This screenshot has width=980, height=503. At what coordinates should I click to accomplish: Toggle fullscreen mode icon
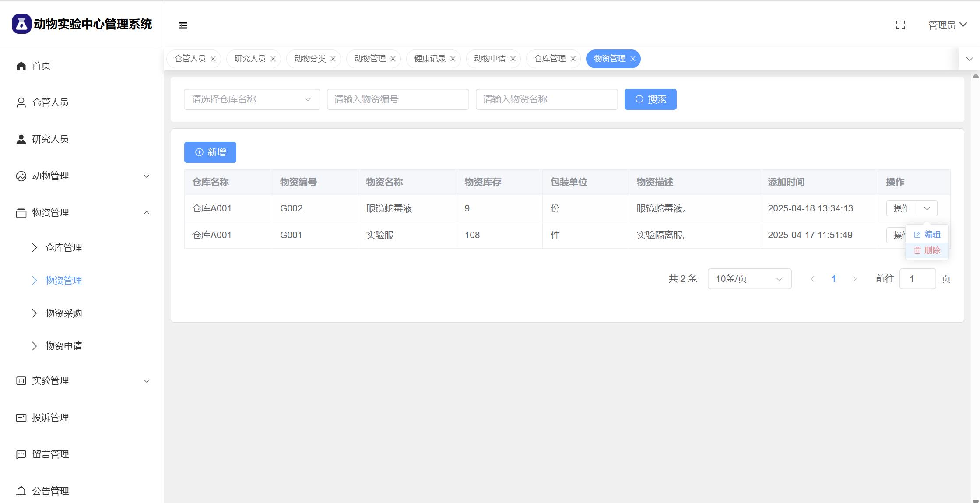[x=900, y=25]
